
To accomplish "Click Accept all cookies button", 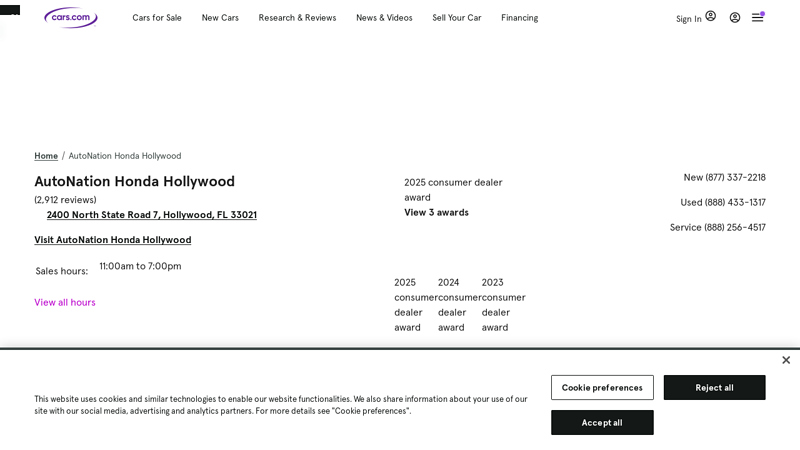I will [602, 422].
